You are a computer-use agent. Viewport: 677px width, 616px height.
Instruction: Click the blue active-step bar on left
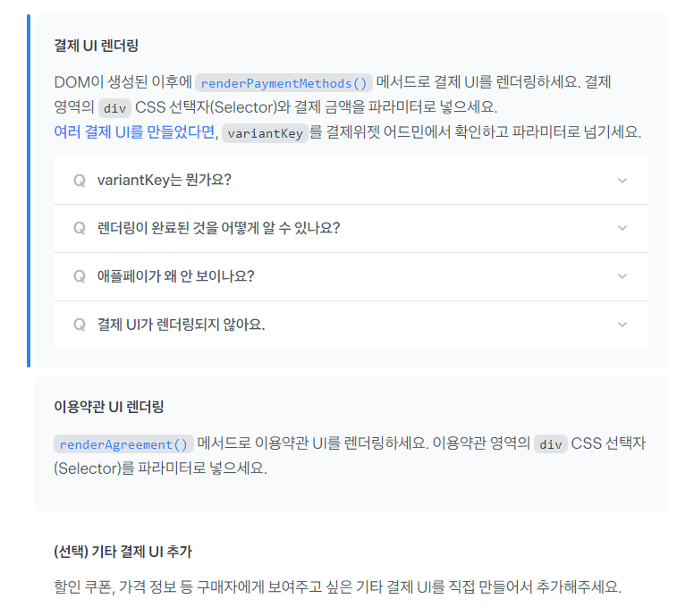coord(29,190)
